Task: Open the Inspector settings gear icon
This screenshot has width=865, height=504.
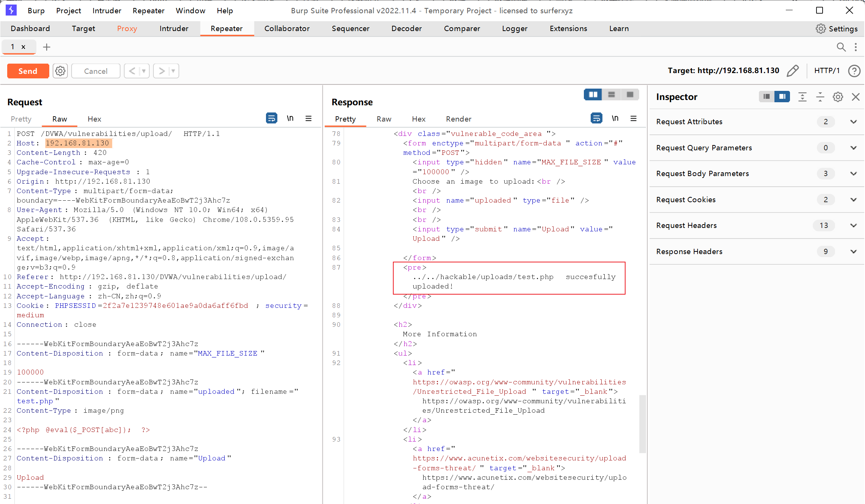Action: click(x=838, y=97)
